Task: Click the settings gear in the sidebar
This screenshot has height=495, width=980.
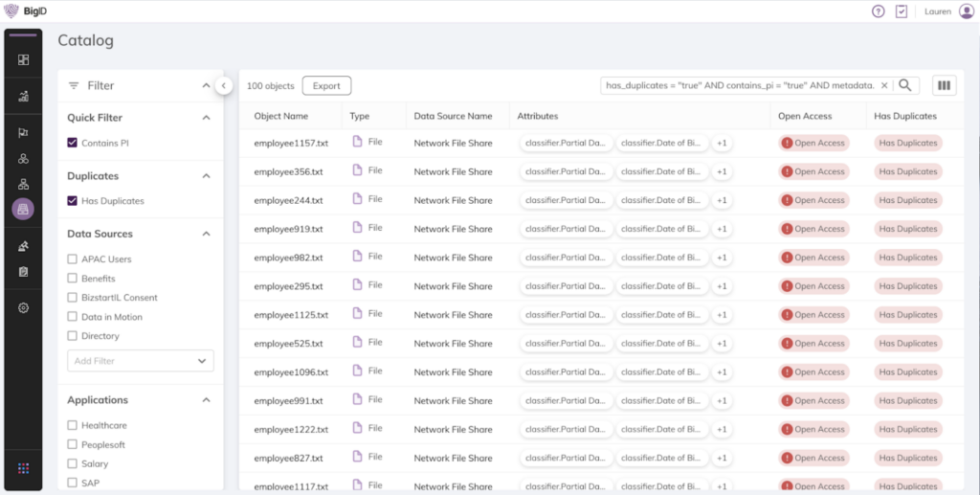Action: point(23,307)
